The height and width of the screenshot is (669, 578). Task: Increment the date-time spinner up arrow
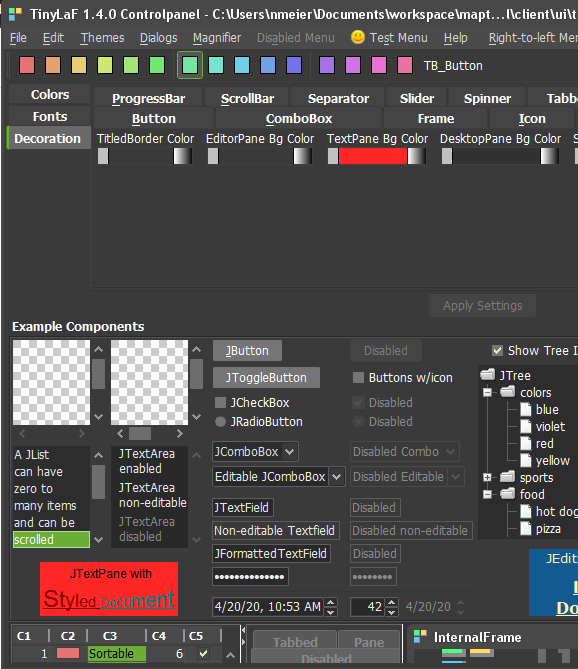point(331,602)
